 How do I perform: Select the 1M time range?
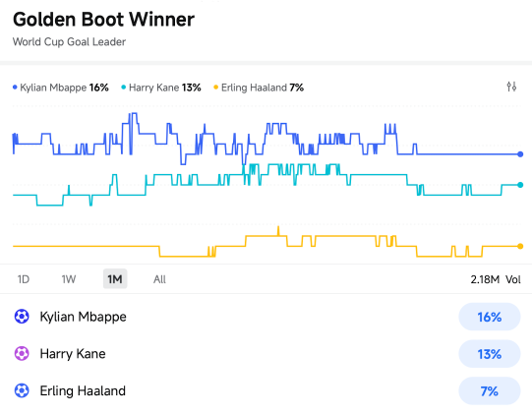click(115, 279)
